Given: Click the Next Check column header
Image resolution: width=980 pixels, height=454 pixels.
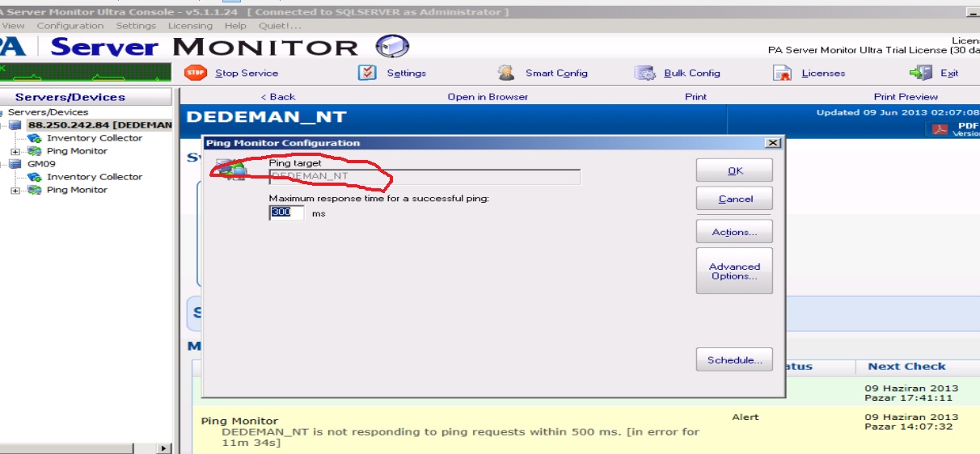Looking at the screenshot, I should tap(906, 367).
